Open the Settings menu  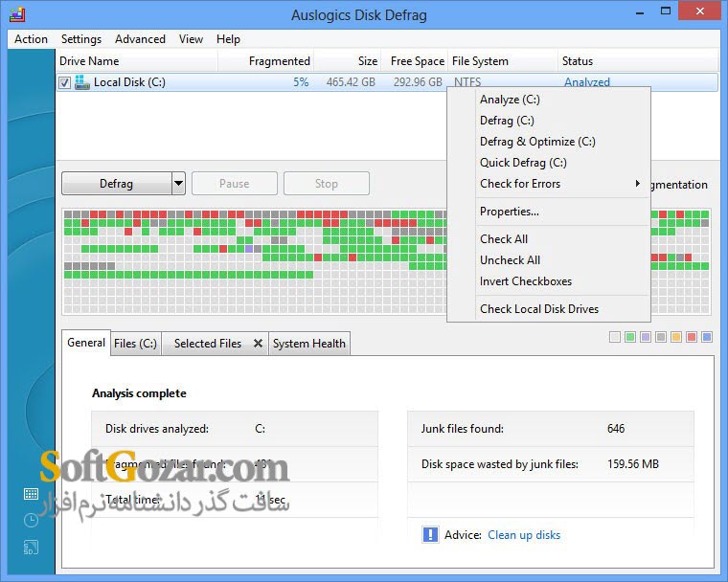pos(81,39)
